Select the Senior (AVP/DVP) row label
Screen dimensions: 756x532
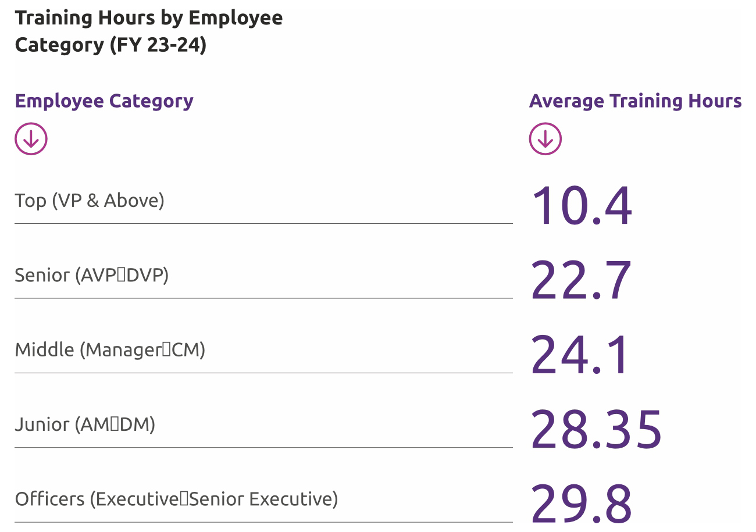coord(92,275)
